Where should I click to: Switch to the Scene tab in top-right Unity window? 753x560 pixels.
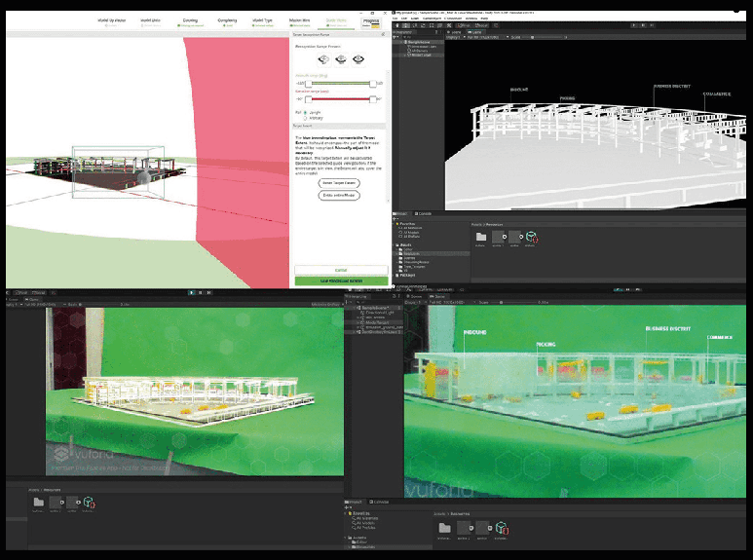[454, 32]
